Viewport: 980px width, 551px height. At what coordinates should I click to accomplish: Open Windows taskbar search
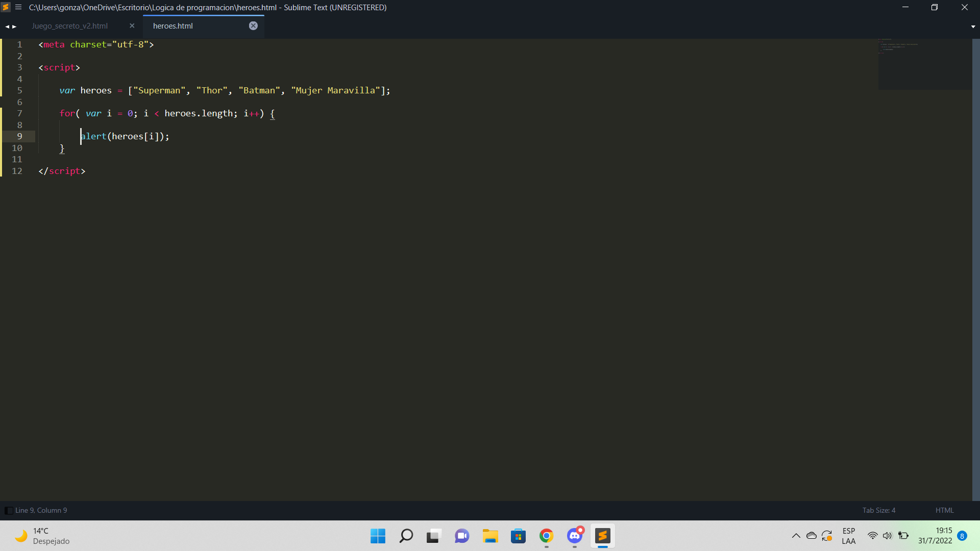(406, 536)
